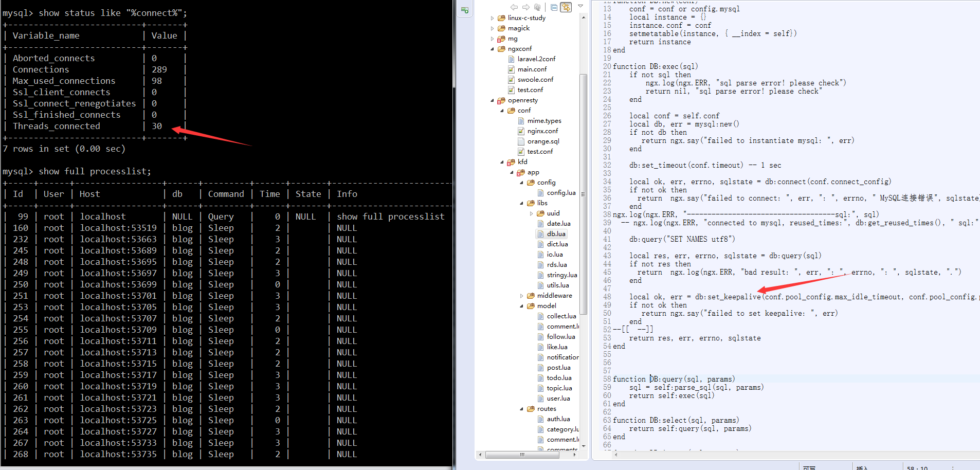Click the openresty project folder icon
The height and width of the screenshot is (470, 980).
click(x=501, y=100)
